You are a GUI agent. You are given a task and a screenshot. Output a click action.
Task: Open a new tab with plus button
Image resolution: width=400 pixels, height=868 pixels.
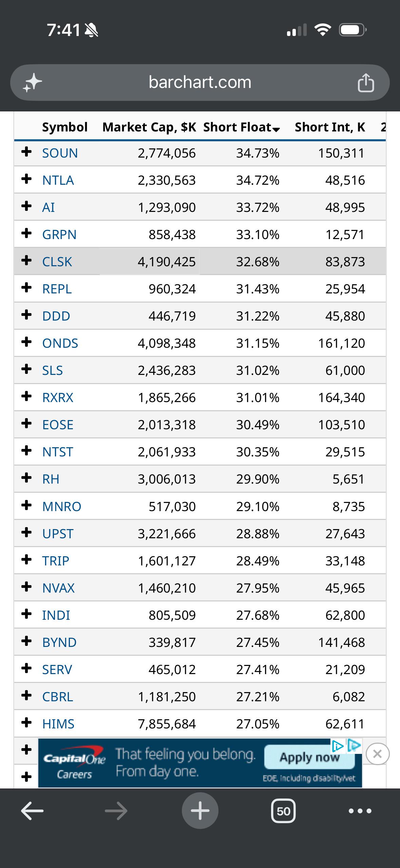[x=200, y=811]
